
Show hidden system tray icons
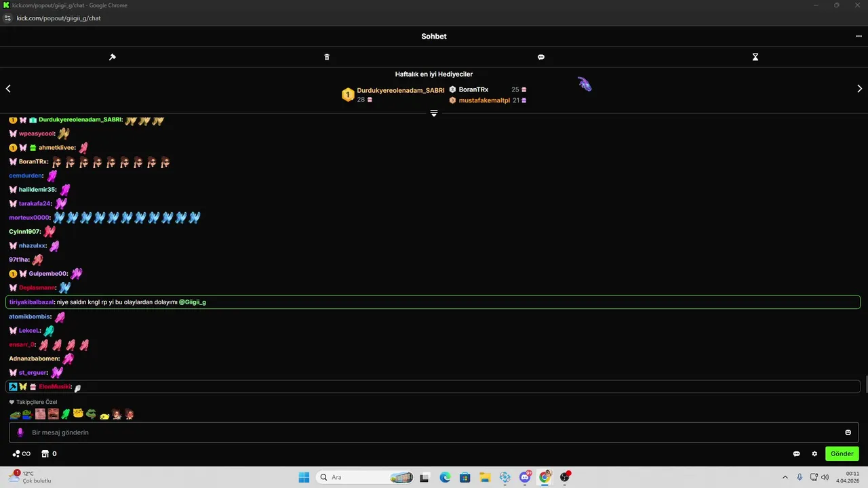click(x=785, y=477)
